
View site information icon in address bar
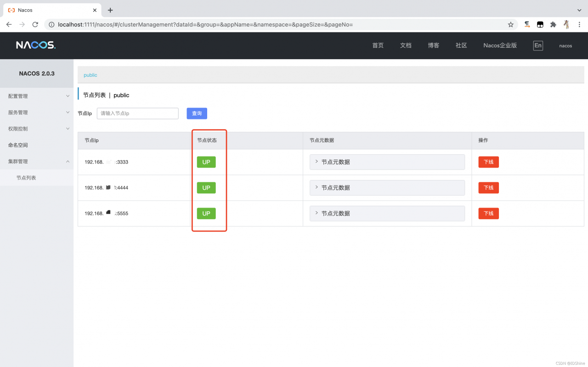(51, 24)
